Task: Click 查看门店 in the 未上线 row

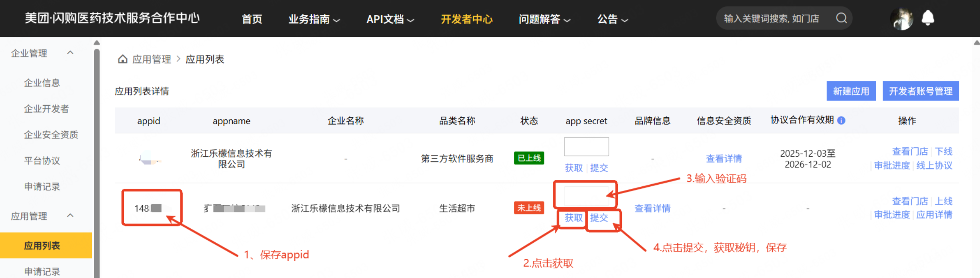Action: pyautogui.click(x=910, y=201)
